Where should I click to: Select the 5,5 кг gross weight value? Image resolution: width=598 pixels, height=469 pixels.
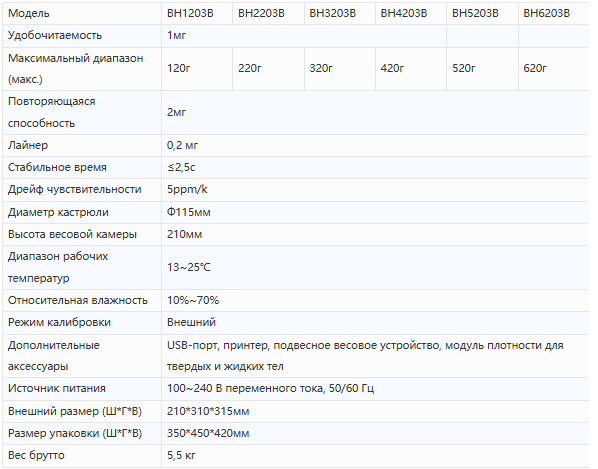[x=181, y=455]
